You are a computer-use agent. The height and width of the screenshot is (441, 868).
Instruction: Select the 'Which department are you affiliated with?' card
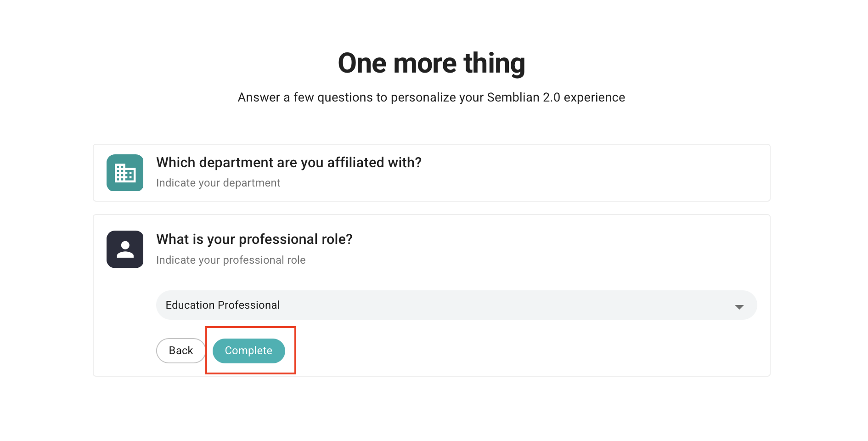coord(431,173)
